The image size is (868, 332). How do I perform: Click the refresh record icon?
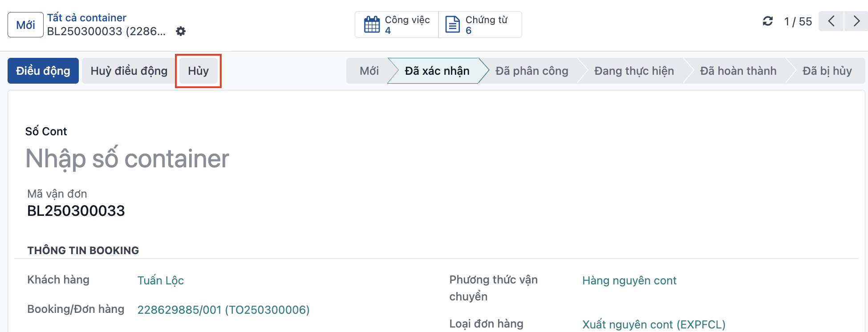768,21
